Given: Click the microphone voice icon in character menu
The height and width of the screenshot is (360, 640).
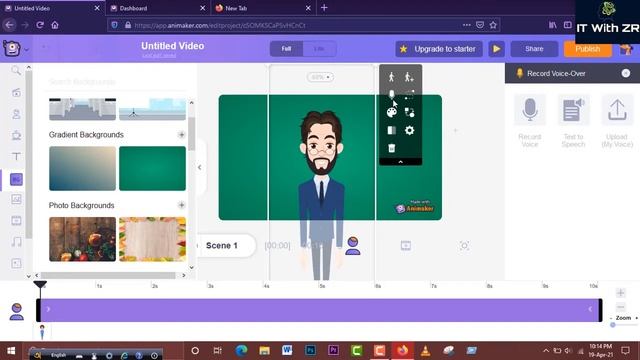Looking at the screenshot, I should (x=391, y=94).
